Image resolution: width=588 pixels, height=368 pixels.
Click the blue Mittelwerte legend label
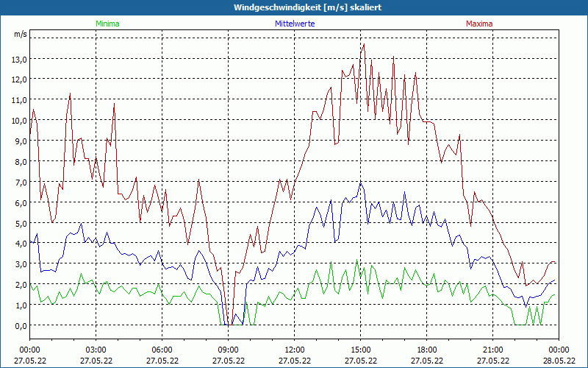295,24
